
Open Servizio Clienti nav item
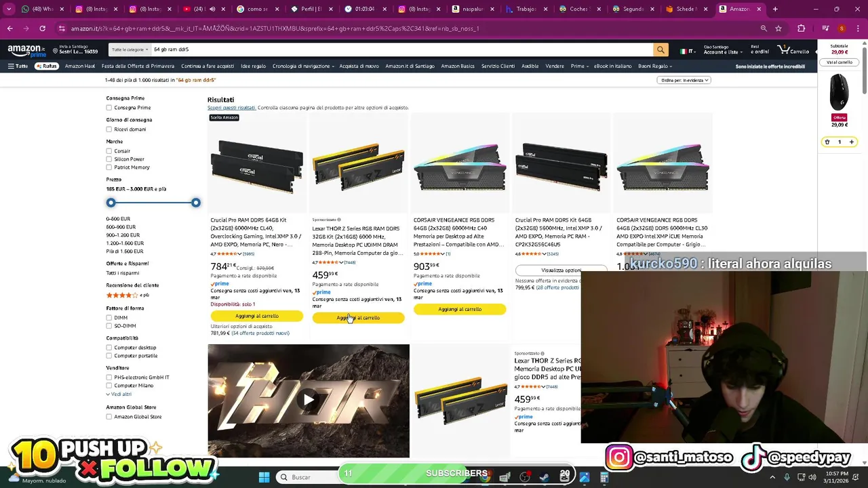tap(498, 66)
